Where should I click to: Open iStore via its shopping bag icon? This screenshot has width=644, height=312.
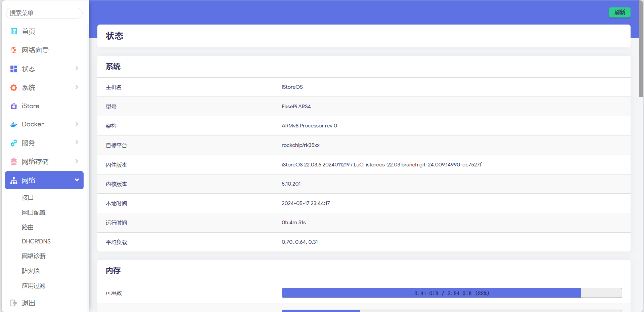click(14, 106)
